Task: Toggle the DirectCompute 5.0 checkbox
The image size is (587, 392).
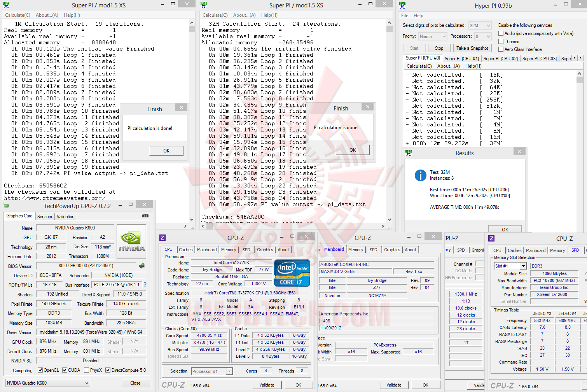Action: [108, 370]
